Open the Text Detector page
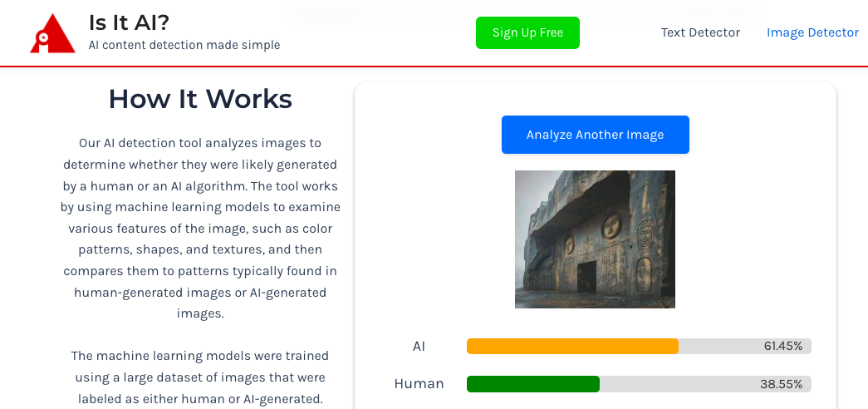The height and width of the screenshot is (409, 868). point(700,32)
